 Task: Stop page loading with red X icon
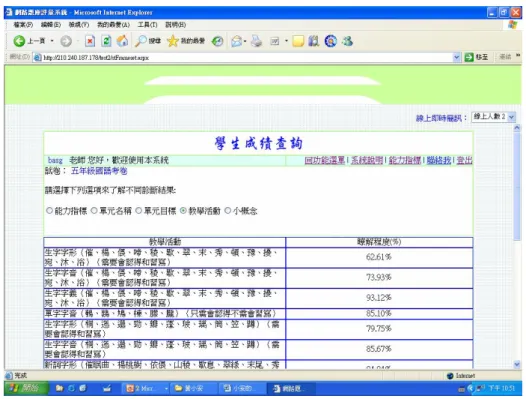coord(90,41)
